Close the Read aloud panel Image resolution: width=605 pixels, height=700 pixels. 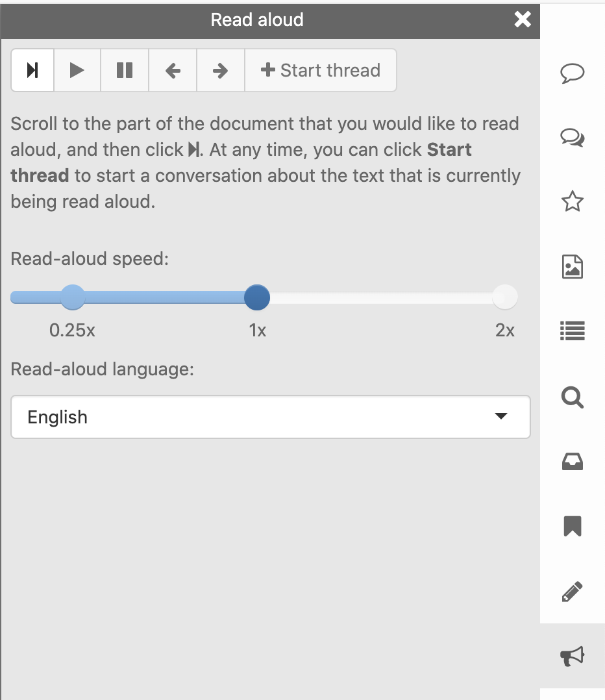click(x=523, y=19)
